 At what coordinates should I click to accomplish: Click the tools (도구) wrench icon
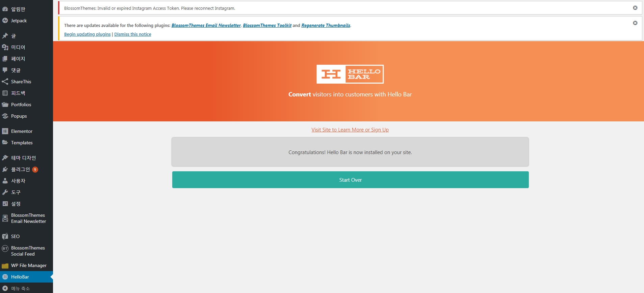(5, 192)
